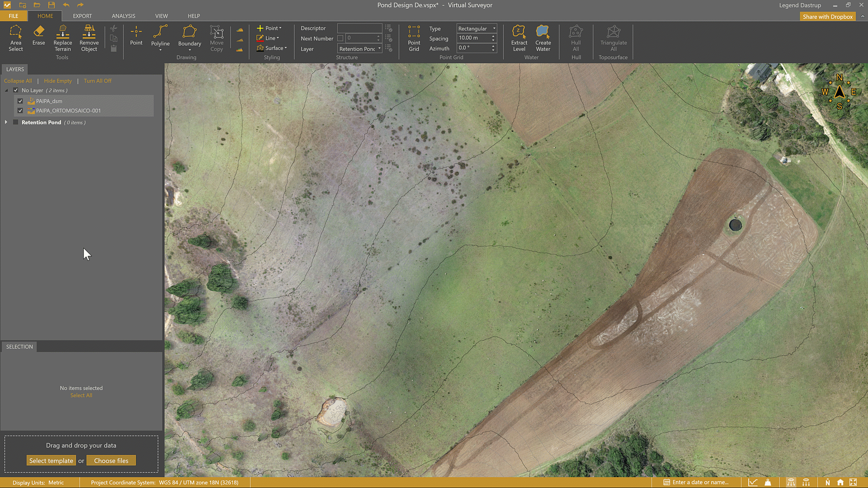Open the Point Grid Type dropdown

[x=476, y=28]
